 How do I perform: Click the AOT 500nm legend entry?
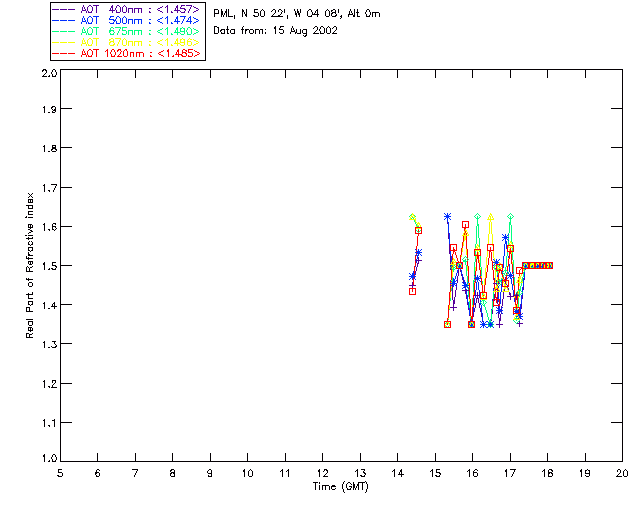127,20
